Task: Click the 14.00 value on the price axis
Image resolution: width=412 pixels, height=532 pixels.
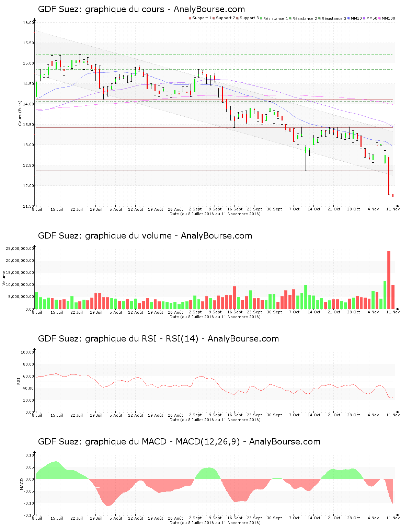Action: pos(28,104)
